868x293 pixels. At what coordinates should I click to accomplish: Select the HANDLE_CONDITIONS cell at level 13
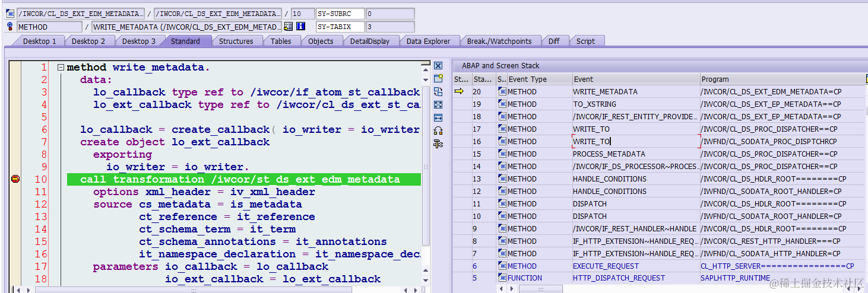click(636, 179)
